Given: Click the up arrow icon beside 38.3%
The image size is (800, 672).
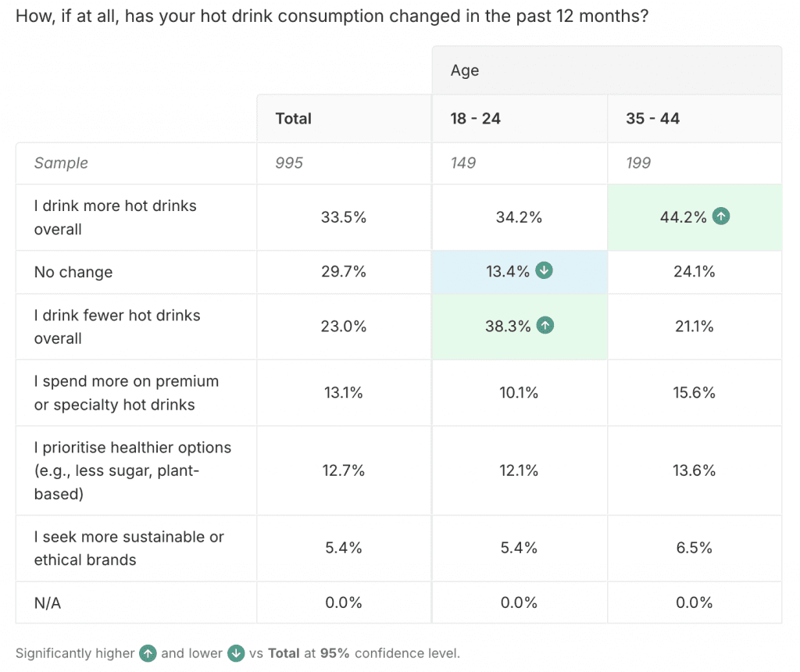Looking at the screenshot, I should tap(545, 326).
